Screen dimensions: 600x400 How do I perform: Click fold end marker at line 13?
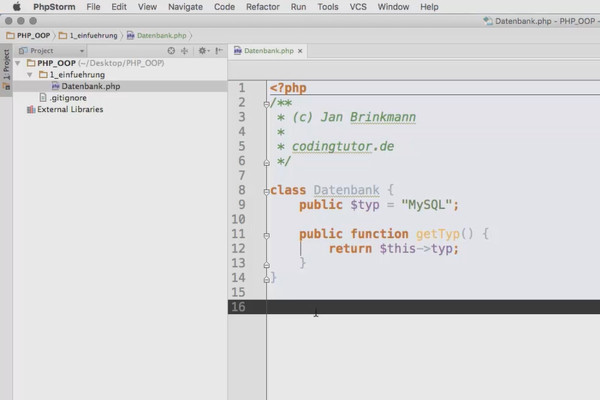266,264
